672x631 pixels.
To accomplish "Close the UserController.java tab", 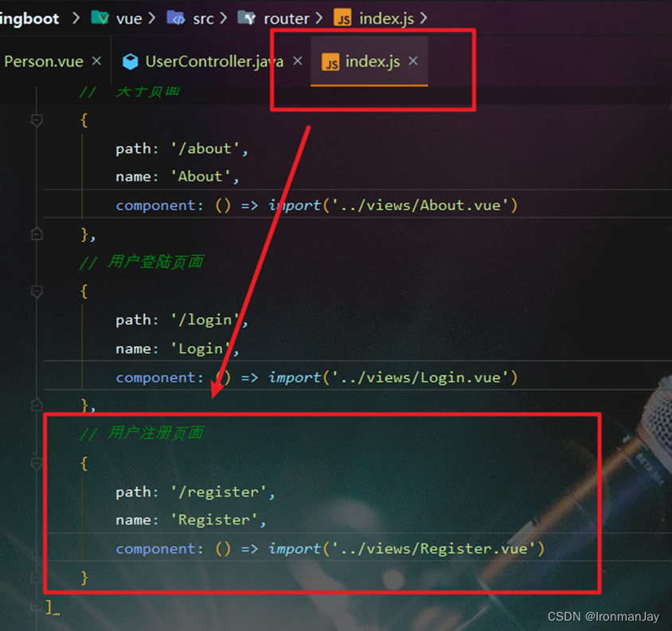I will coord(298,60).
